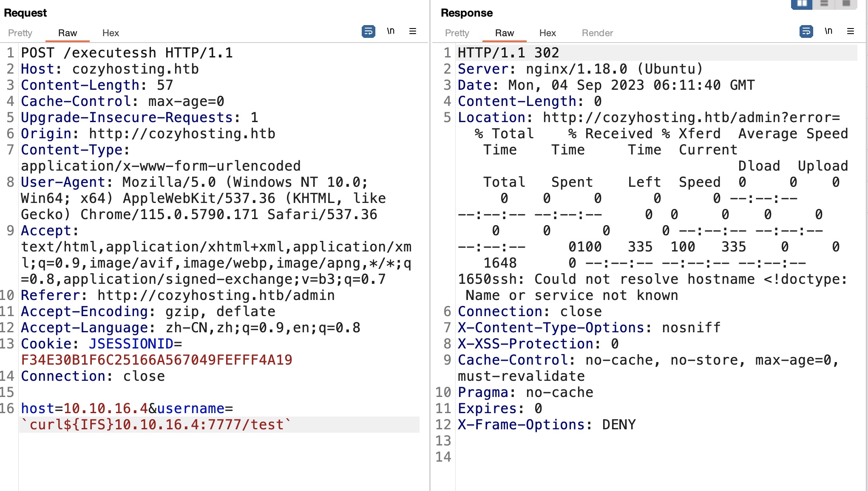Show newline characters in Response panel
This screenshot has width=868, height=491.
click(828, 31)
